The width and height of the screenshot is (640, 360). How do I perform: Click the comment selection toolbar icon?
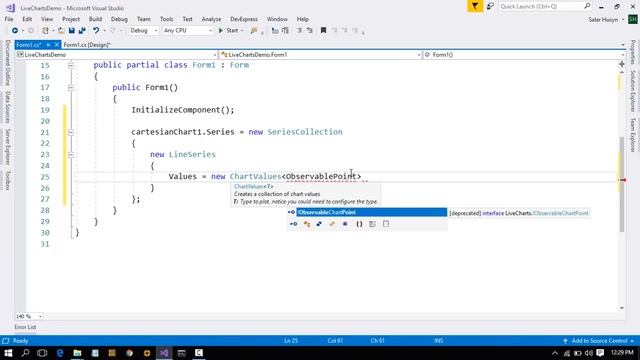coord(300,31)
